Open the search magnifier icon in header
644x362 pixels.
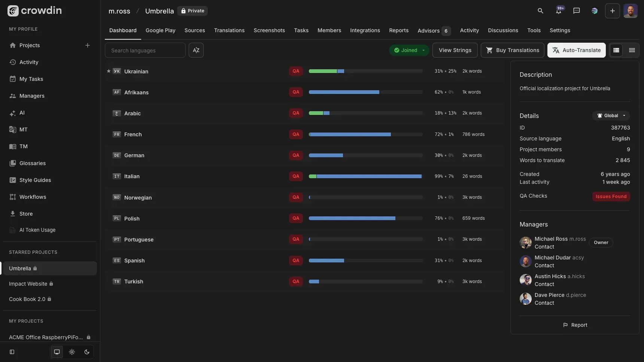[540, 11]
